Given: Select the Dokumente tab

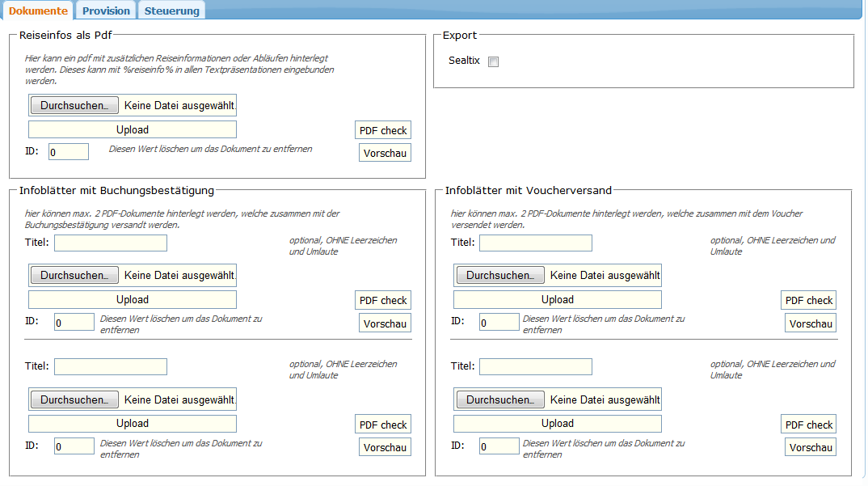Looking at the screenshot, I should [38, 11].
